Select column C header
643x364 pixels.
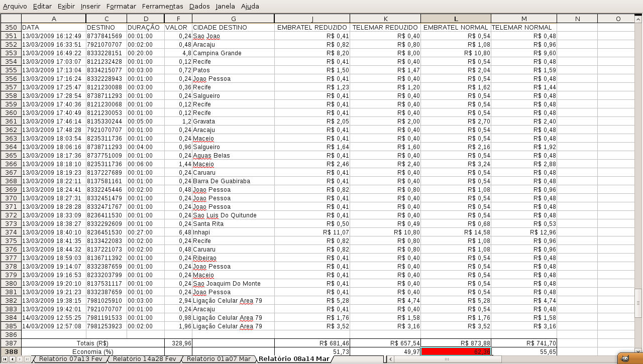[106, 19]
